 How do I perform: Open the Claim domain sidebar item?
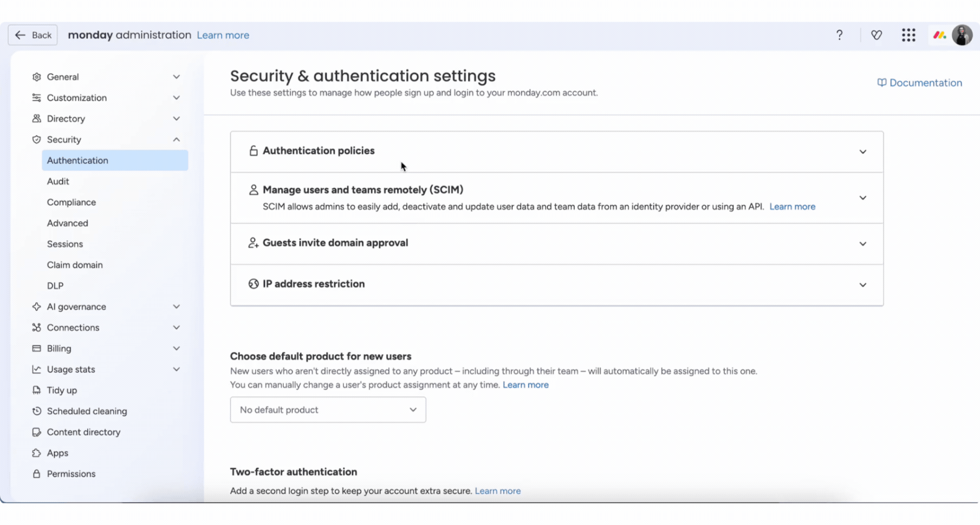point(75,265)
